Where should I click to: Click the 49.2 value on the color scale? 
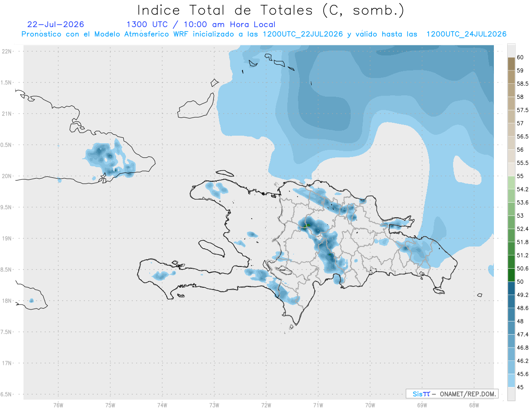pyautogui.click(x=523, y=295)
